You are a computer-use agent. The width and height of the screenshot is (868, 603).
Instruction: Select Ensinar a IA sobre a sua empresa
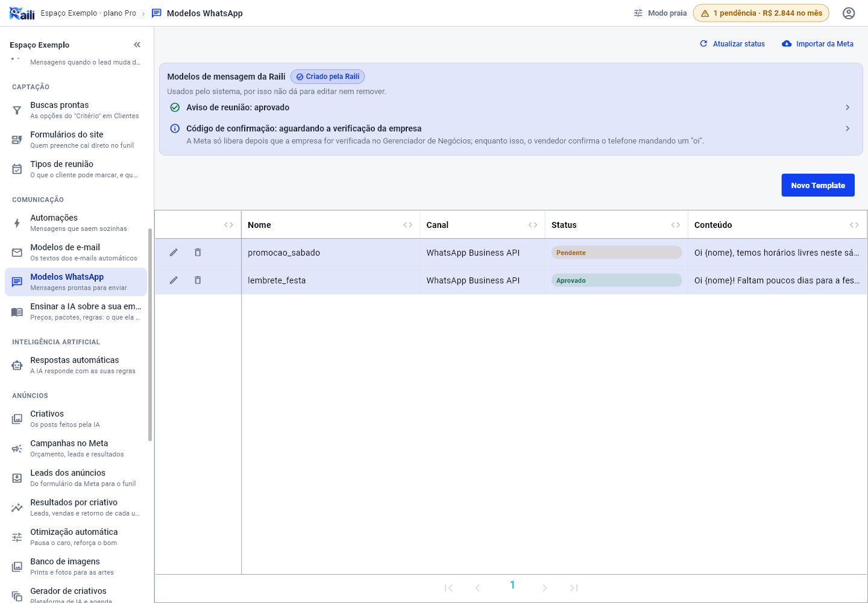[x=76, y=311]
